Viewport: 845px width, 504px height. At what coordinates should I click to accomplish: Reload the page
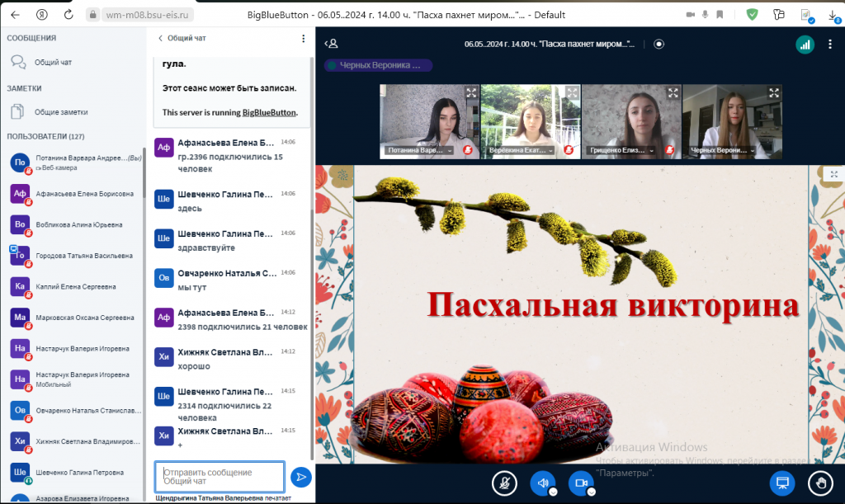click(x=68, y=15)
